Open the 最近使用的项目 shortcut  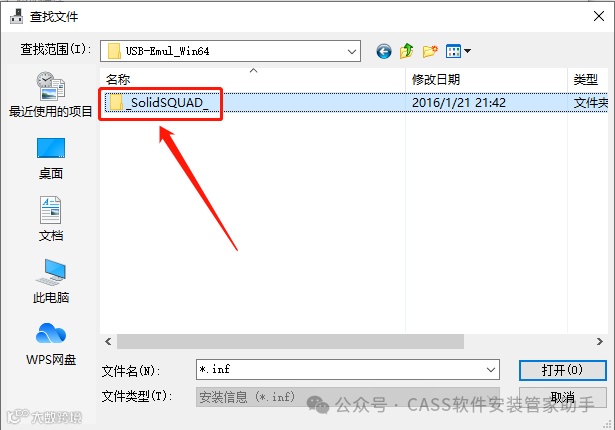click(x=51, y=95)
